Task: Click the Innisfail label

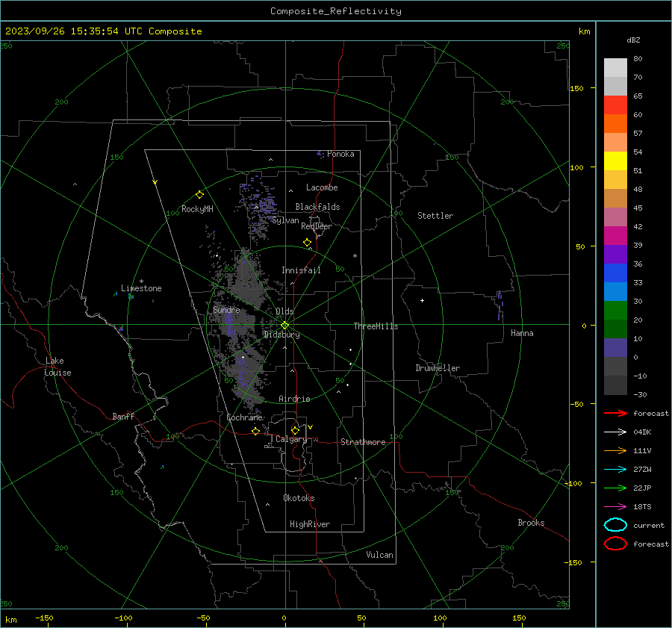Action: 301,270
